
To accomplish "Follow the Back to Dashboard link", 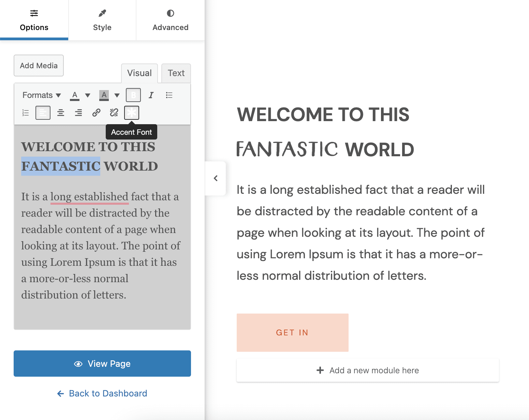I will click(x=102, y=393).
